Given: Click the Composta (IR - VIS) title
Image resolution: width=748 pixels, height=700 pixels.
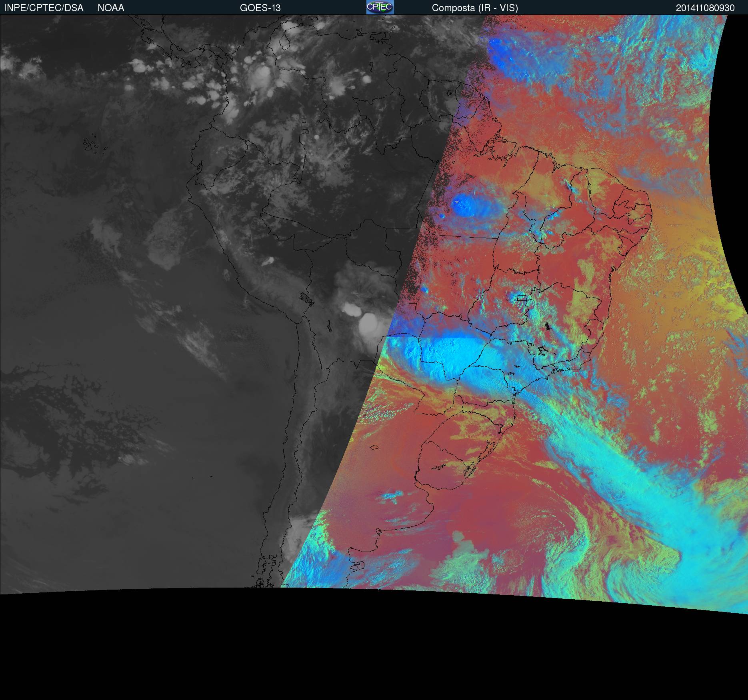Looking at the screenshot, I should coord(475,8).
